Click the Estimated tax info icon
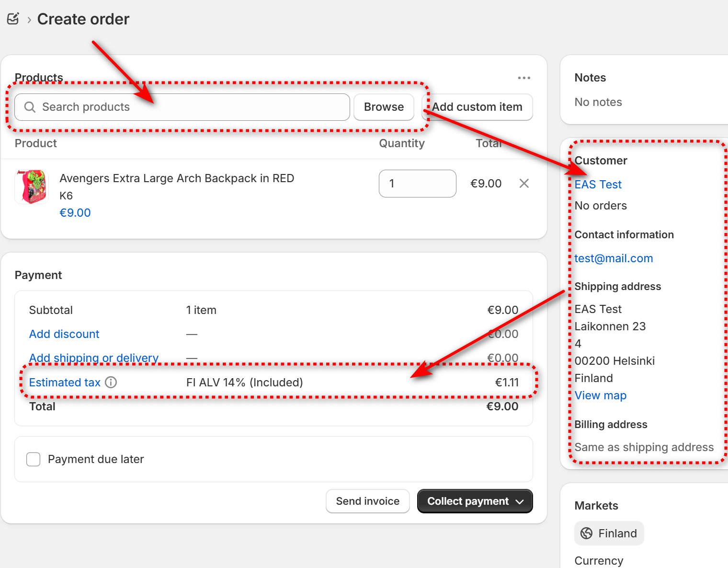 point(111,382)
